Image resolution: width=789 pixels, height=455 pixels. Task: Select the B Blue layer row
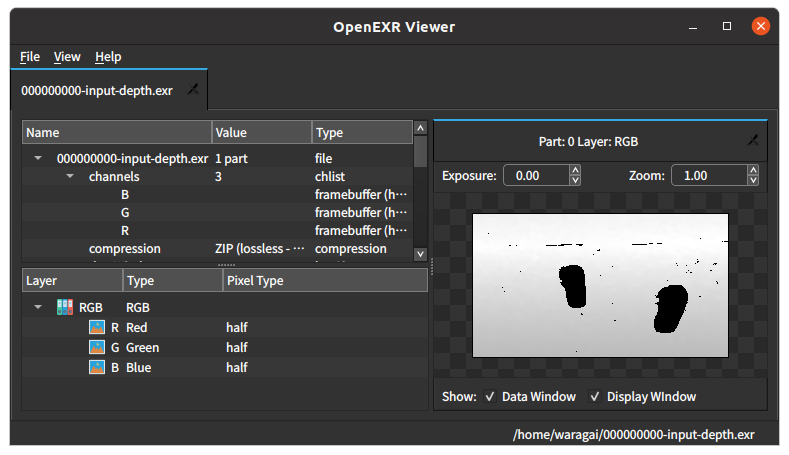(225, 367)
